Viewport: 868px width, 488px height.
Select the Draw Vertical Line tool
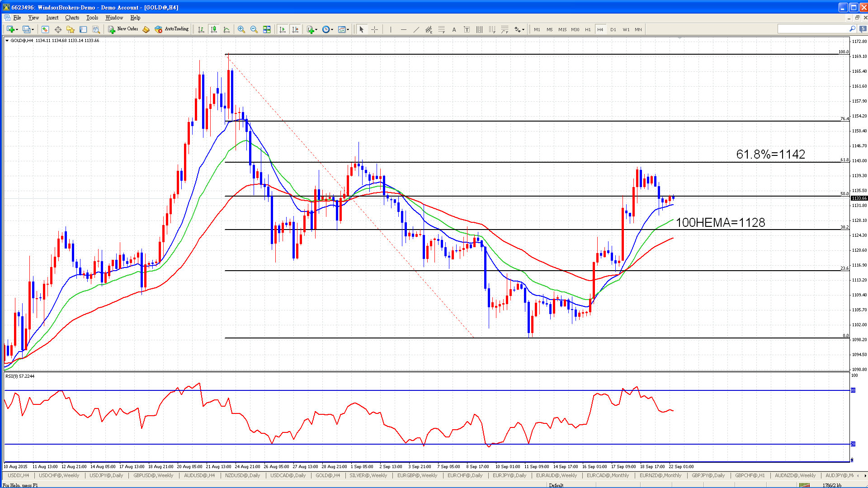tap(390, 29)
